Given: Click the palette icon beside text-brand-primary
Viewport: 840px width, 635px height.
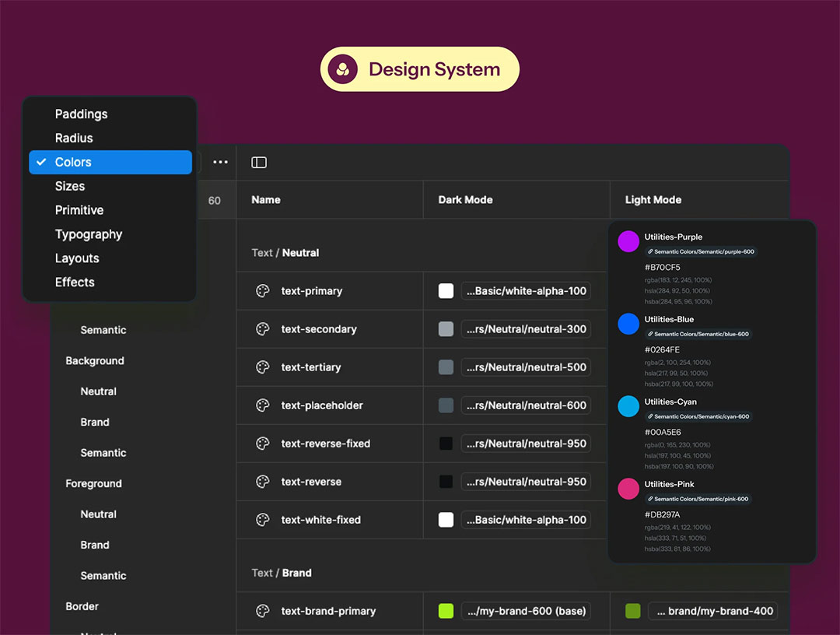Looking at the screenshot, I should [x=263, y=611].
